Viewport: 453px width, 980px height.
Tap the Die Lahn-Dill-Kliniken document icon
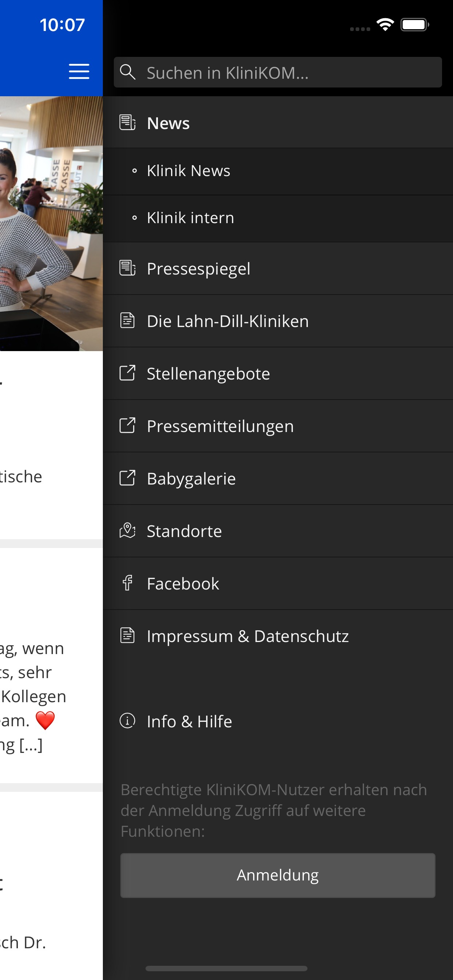[128, 320]
